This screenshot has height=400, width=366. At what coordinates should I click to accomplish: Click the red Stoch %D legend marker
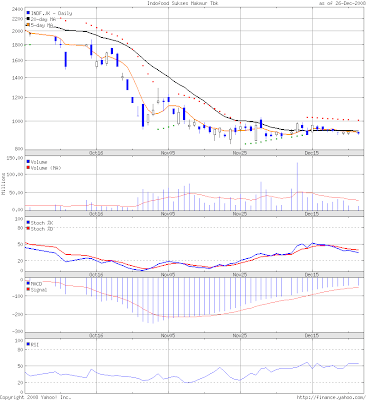coord(28,229)
